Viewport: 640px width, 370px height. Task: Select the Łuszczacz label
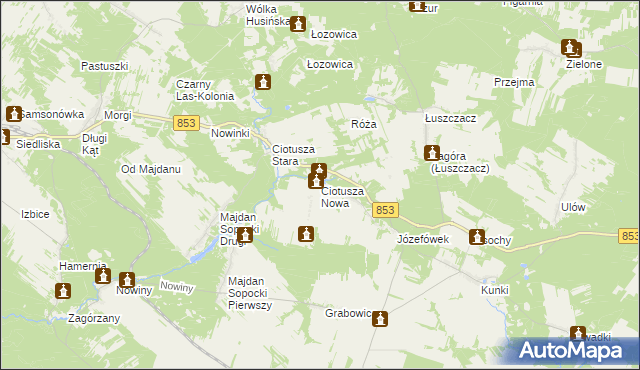(450, 118)
